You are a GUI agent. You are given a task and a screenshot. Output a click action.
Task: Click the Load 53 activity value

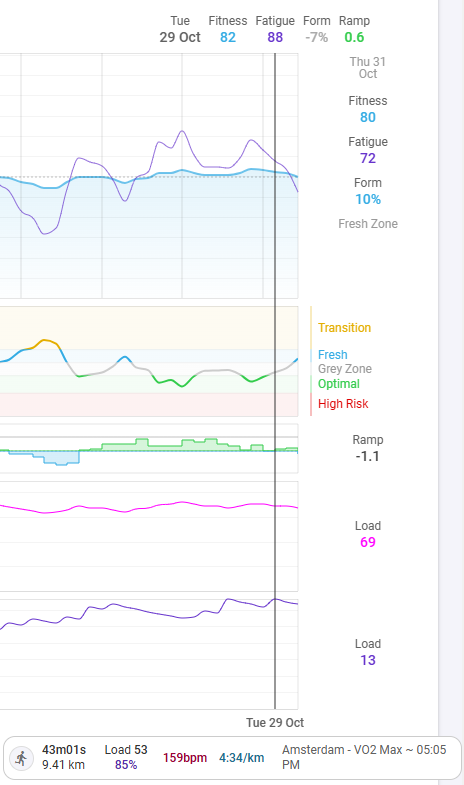pyautogui.click(x=126, y=750)
